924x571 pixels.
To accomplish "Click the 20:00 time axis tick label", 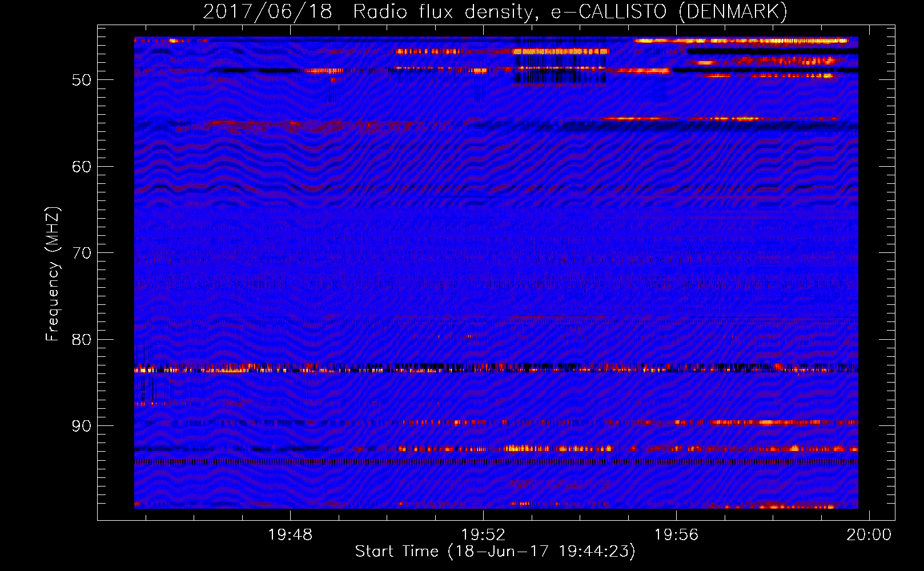I will tap(869, 535).
